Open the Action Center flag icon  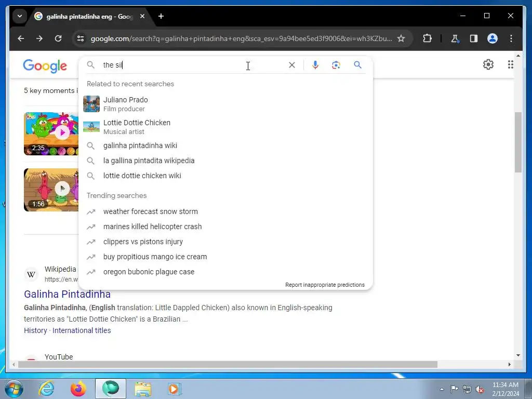coord(454,389)
